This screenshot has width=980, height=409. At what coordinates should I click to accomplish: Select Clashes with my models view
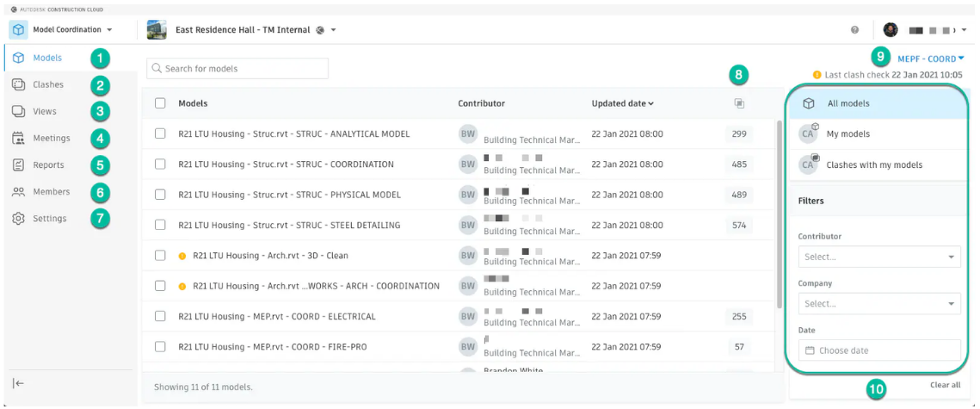[879, 164]
